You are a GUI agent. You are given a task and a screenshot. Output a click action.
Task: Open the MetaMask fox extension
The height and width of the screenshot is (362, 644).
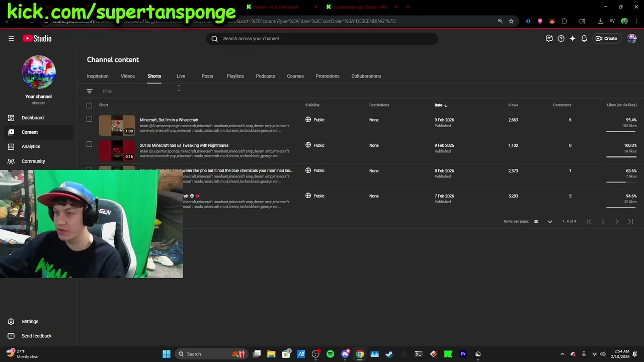[552, 21]
